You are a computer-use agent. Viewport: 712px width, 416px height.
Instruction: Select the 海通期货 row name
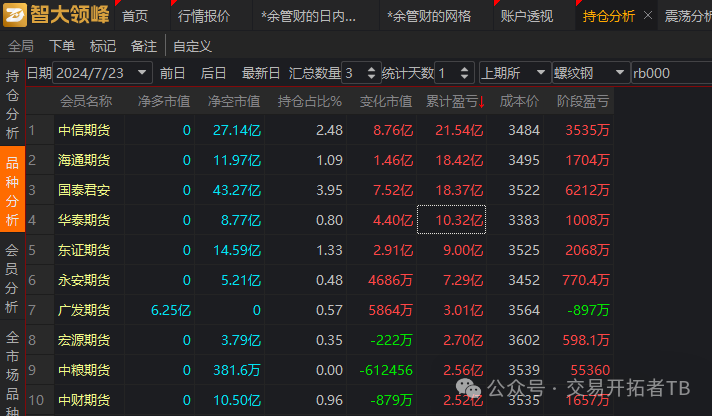click(84, 160)
